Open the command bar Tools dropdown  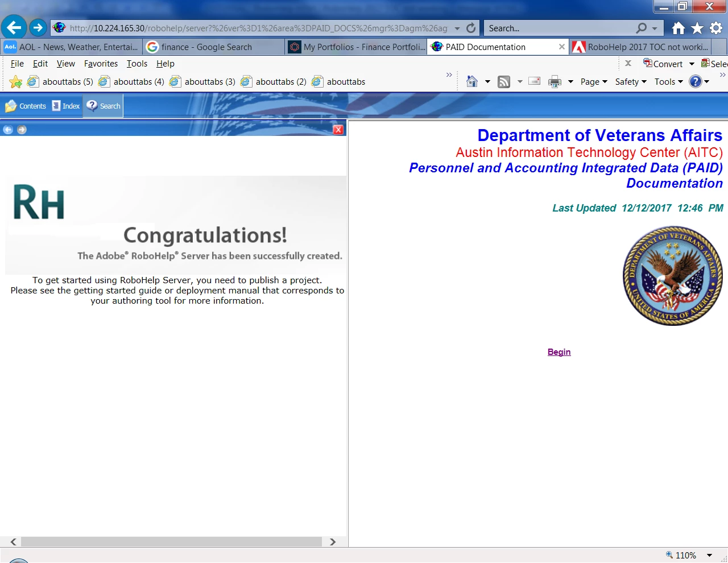point(668,82)
